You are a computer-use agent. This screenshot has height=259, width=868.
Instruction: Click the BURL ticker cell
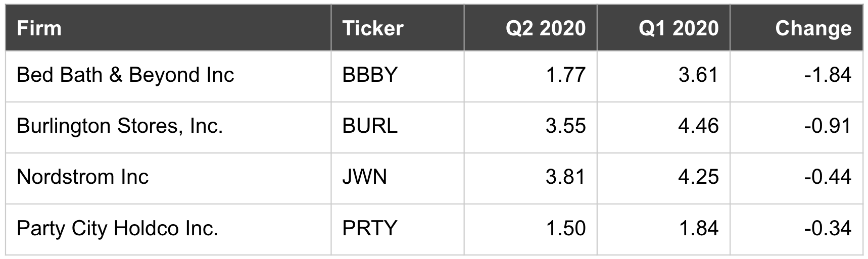pyautogui.click(x=370, y=126)
